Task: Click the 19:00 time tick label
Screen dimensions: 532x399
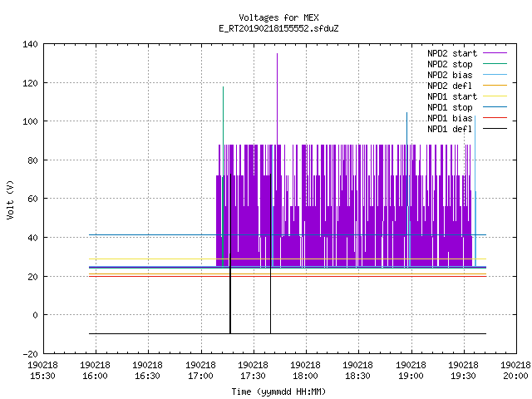Action: point(411,376)
